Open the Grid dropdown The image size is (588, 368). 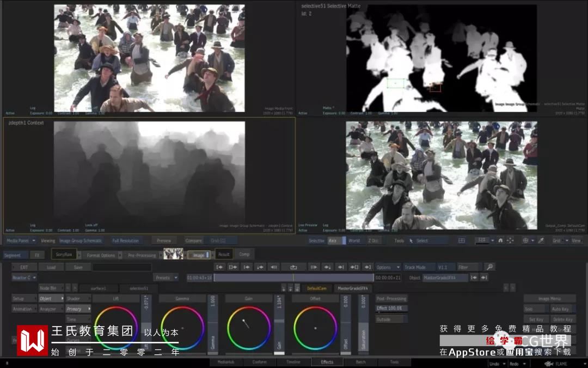click(x=560, y=240)
